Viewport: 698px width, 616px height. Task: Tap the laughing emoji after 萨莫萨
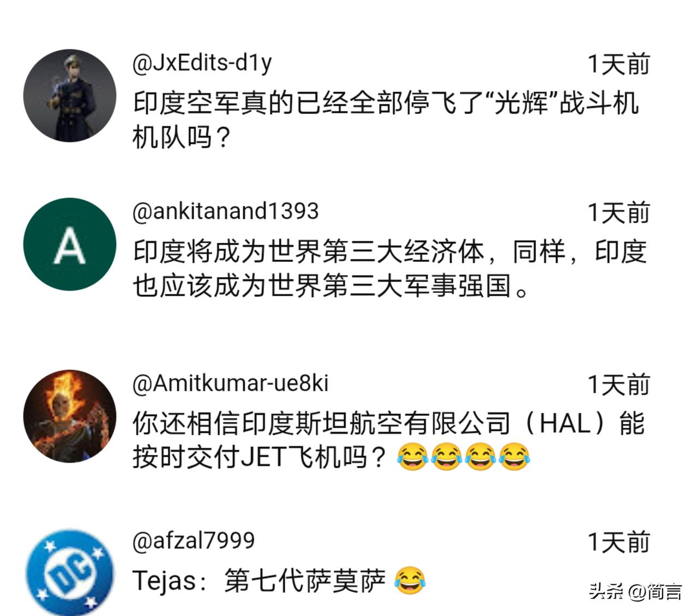point(410,581)
